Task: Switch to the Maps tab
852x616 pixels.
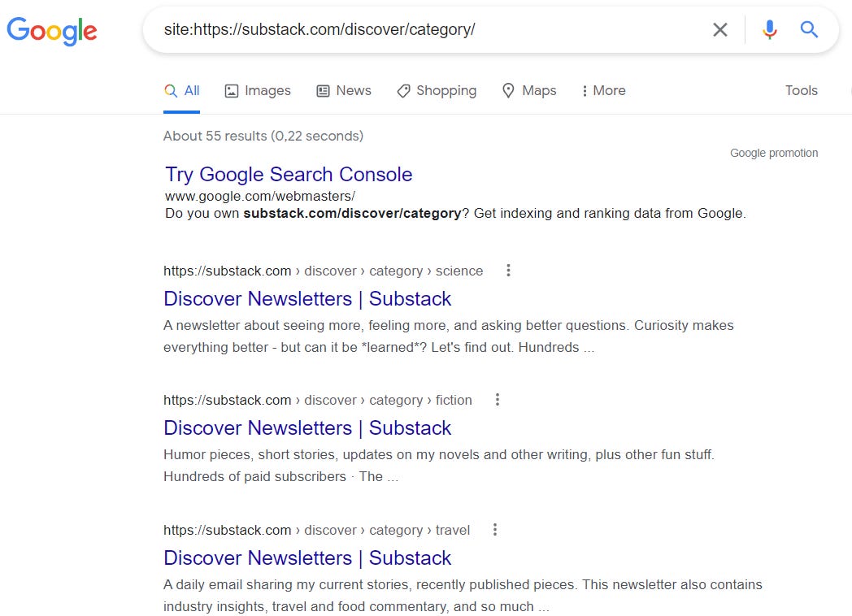Action: 529,90
